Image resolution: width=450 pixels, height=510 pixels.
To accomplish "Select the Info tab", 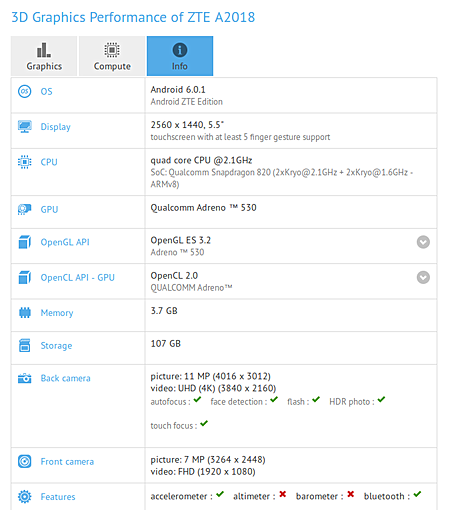I will click(180, 56).
